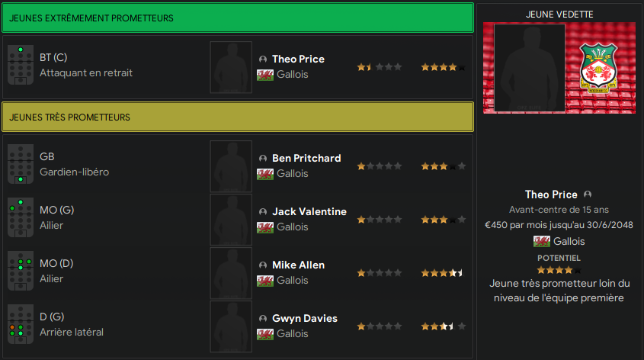Select the Jeunes Extrêmement Prometteurs green header
The width and height of the screenshot is (644, 360).
(238, 18)
